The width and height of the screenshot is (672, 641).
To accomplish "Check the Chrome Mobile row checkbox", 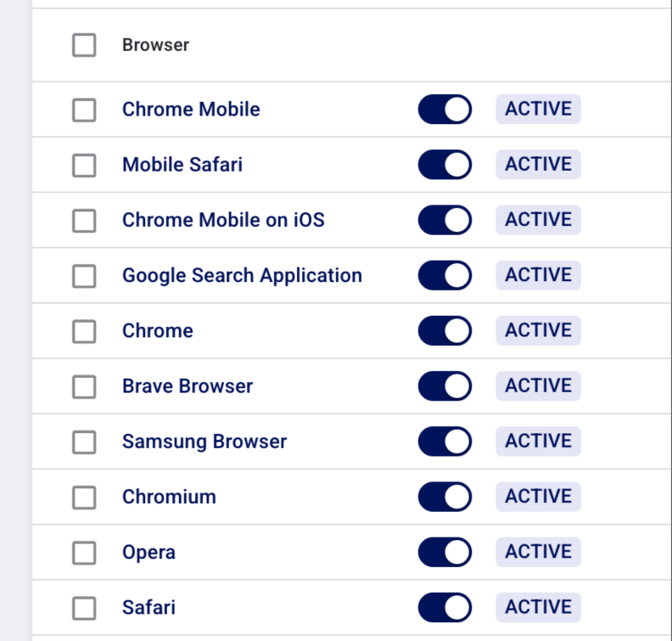I will 84,110.
